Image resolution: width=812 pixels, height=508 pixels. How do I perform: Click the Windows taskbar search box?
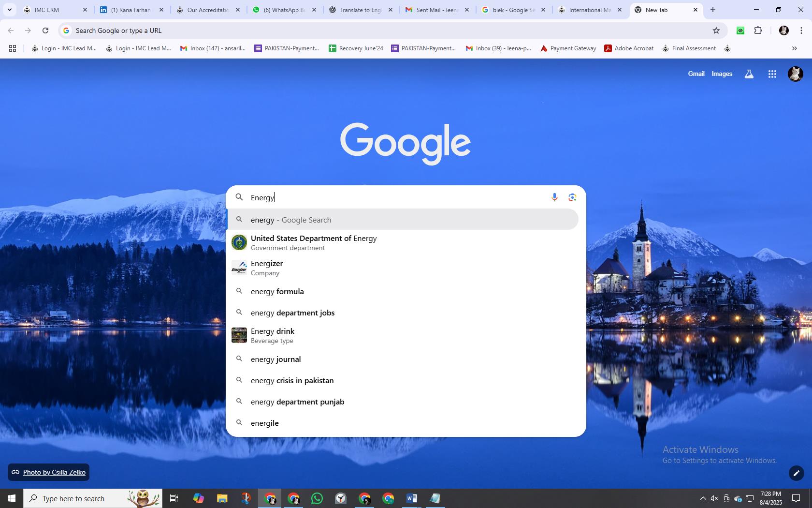coord(93,498)
